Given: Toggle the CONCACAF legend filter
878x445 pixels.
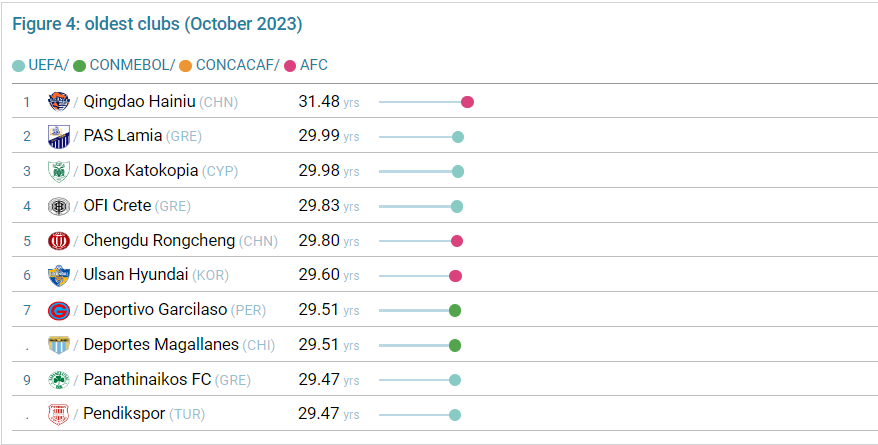Looking at the screenshot, I should (229, 65).
